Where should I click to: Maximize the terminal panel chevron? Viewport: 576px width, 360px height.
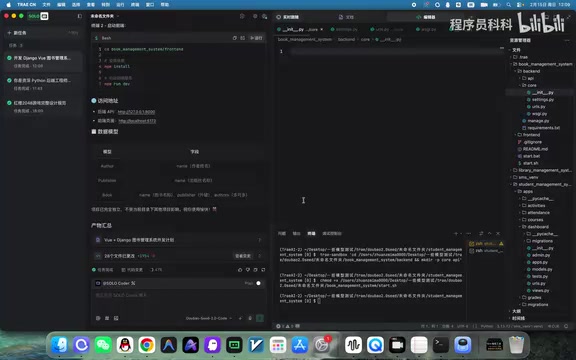pos(490,234)
